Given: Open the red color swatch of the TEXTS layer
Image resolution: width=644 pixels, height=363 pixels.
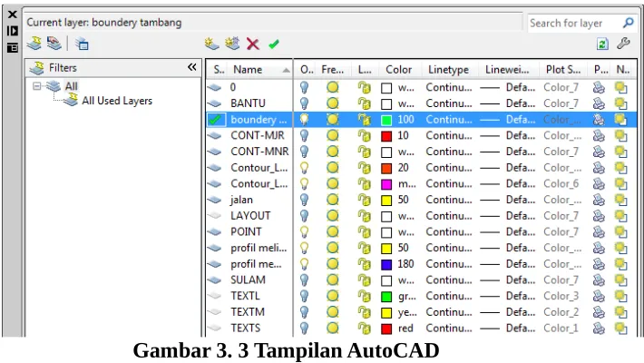Looking at the screenshot, I should point(386,329).
